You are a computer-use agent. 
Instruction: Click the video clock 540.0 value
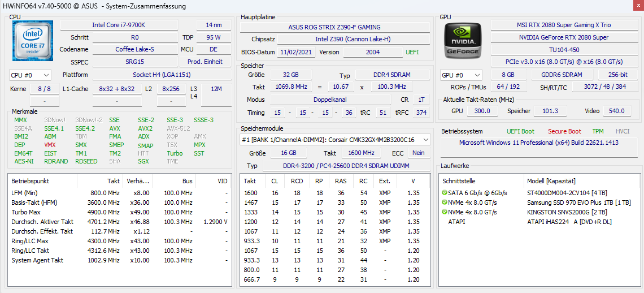pos(616,111)
